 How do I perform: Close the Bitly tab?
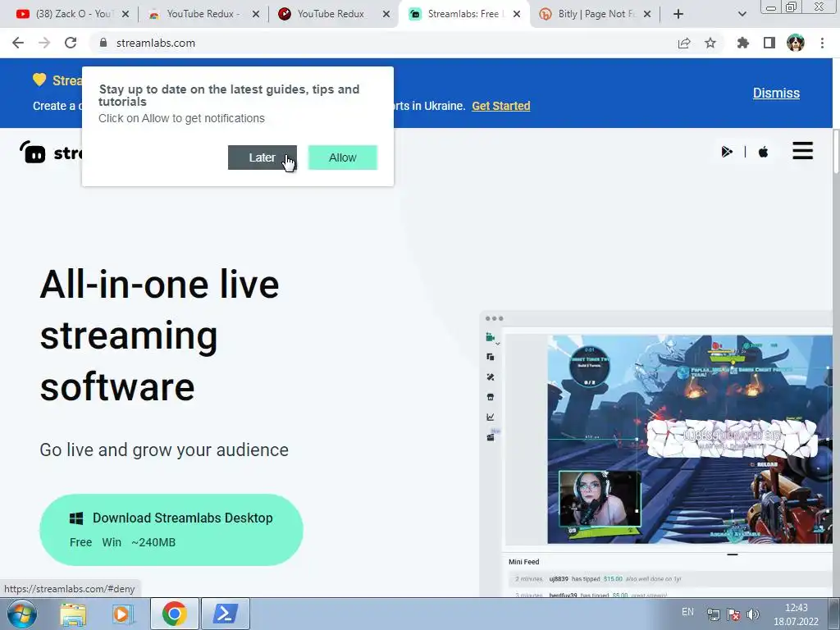(x=646, y=14)
